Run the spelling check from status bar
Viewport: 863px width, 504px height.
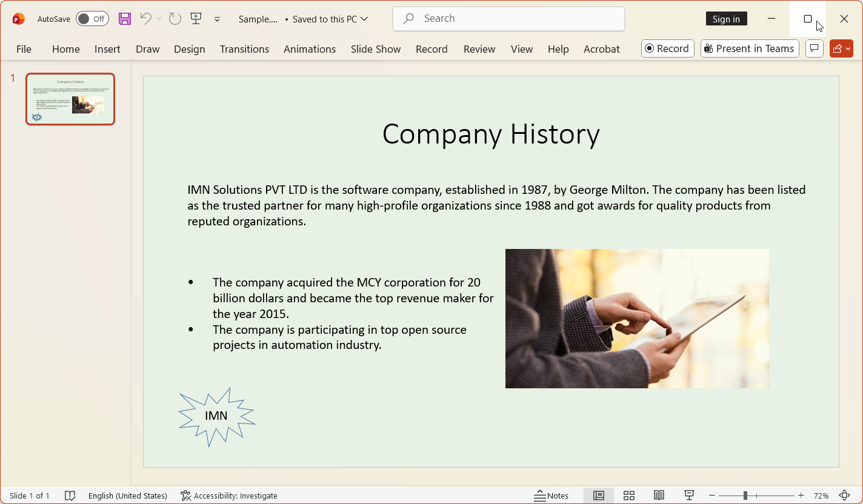(70, 495)
